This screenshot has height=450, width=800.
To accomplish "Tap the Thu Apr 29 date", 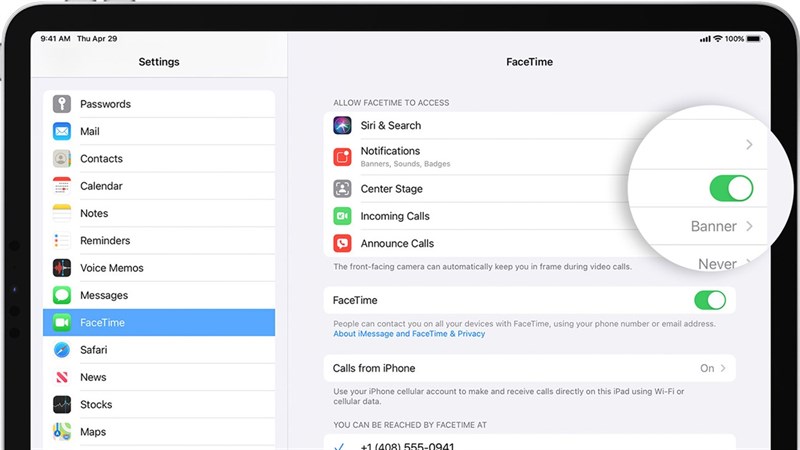I will click(97, 39).
